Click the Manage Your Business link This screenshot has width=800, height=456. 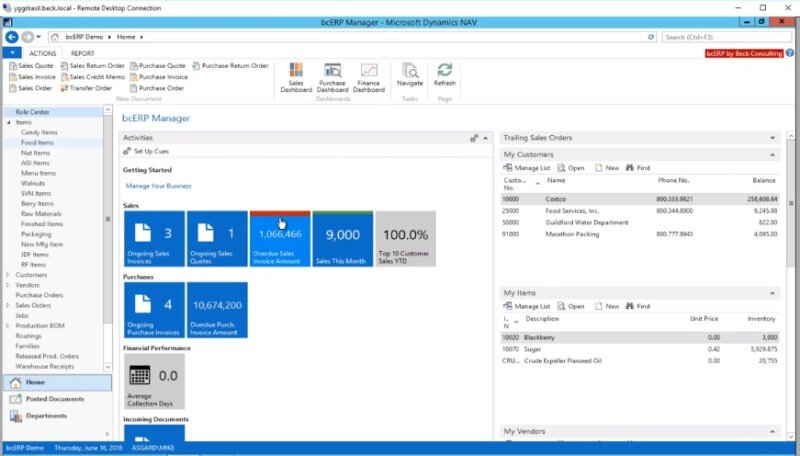pyautogui.click(x=158, y=186)
